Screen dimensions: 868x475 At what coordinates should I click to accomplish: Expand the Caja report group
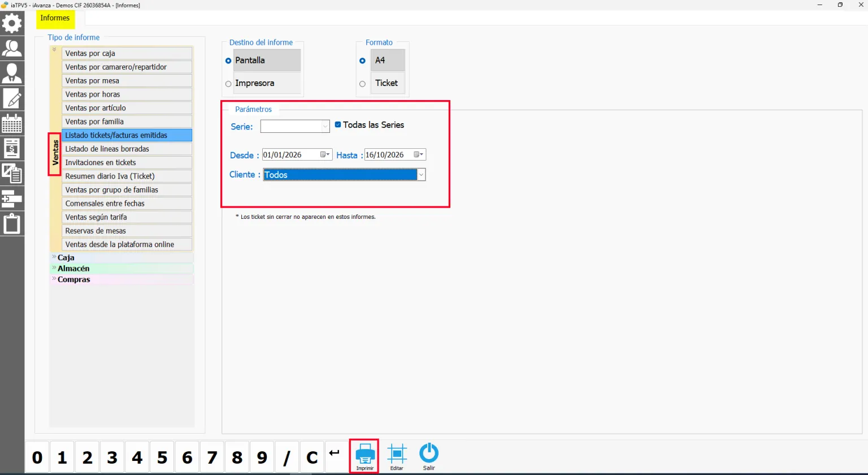(122, 257)
